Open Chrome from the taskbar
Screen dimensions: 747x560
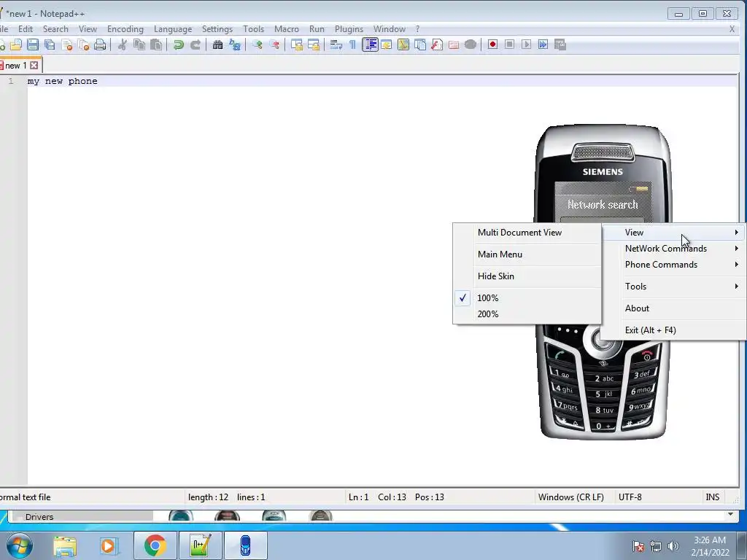pos(155,545)
